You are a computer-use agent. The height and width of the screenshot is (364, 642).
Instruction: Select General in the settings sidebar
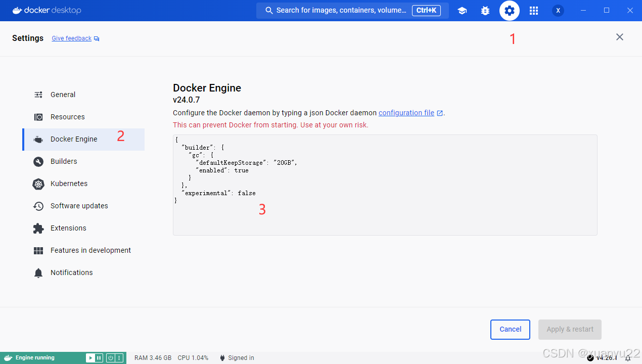83,95
